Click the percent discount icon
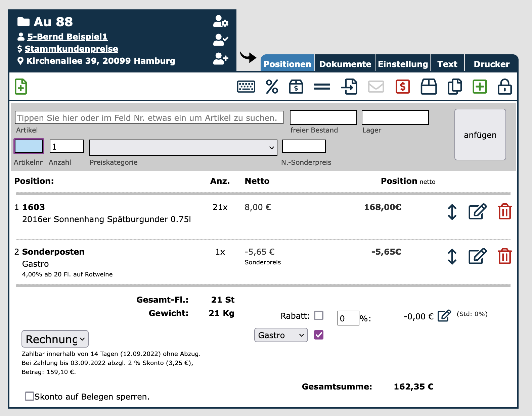 272,87
